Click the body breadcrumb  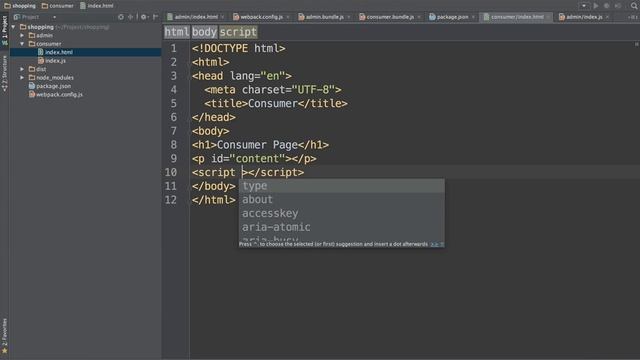(204, 32)
